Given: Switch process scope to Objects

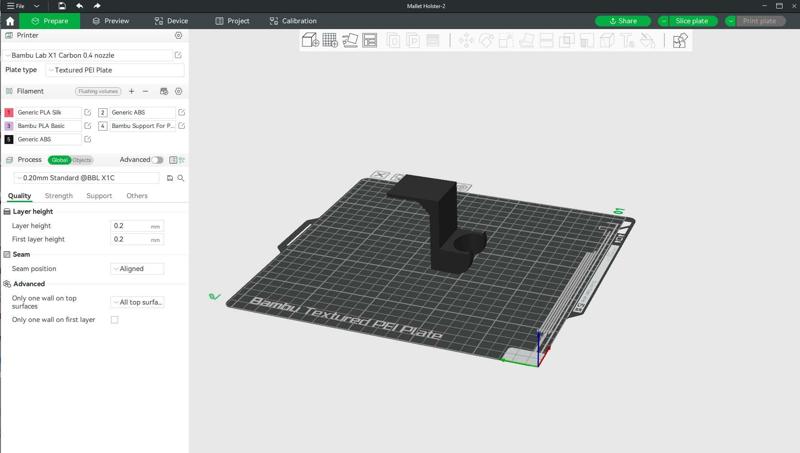Looking at the screenshot, I should [82, 160].
